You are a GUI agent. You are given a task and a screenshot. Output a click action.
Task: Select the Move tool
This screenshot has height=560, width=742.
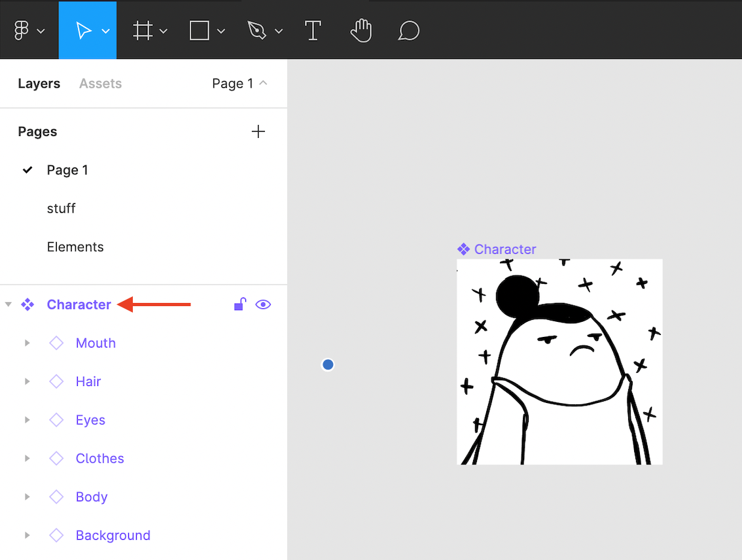click(83, 31)
